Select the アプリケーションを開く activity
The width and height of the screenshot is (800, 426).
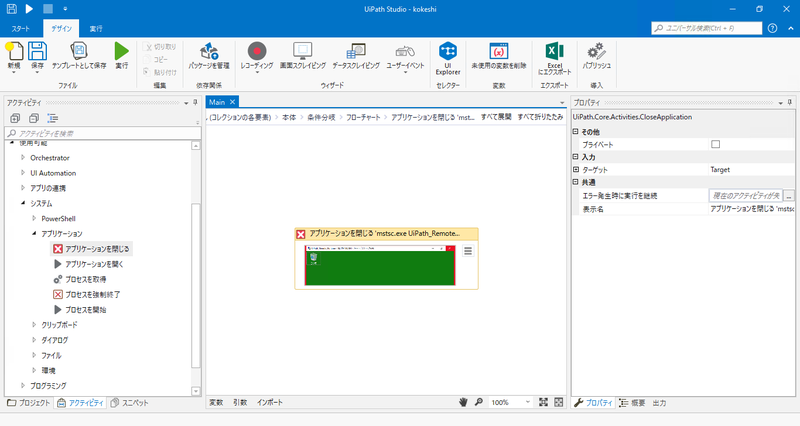coord(88,264)
